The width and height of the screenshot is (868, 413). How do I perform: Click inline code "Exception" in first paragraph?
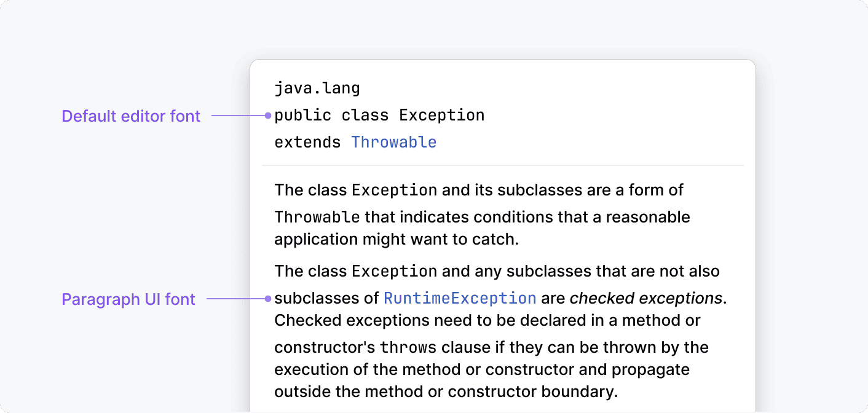(x=394, y=190)
